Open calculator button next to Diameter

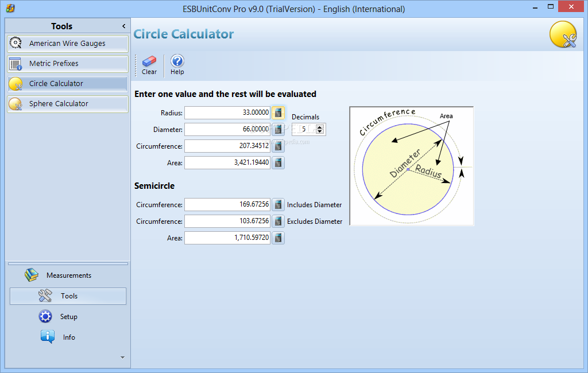point(278,129)
